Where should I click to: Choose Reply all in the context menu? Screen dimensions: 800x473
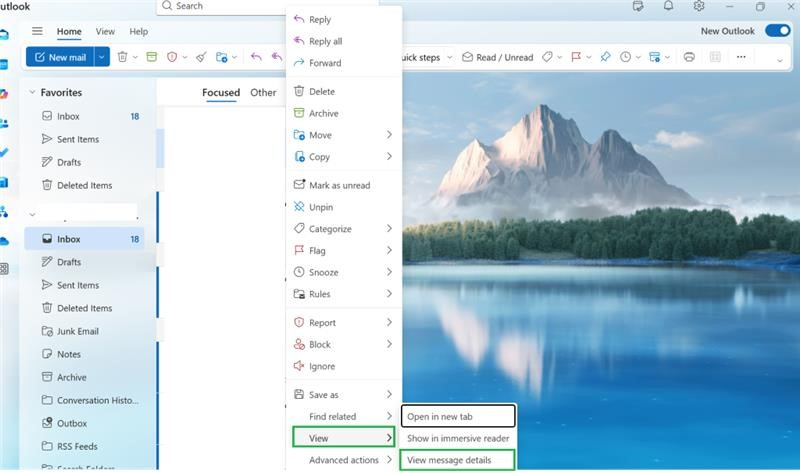coord(343,41)
